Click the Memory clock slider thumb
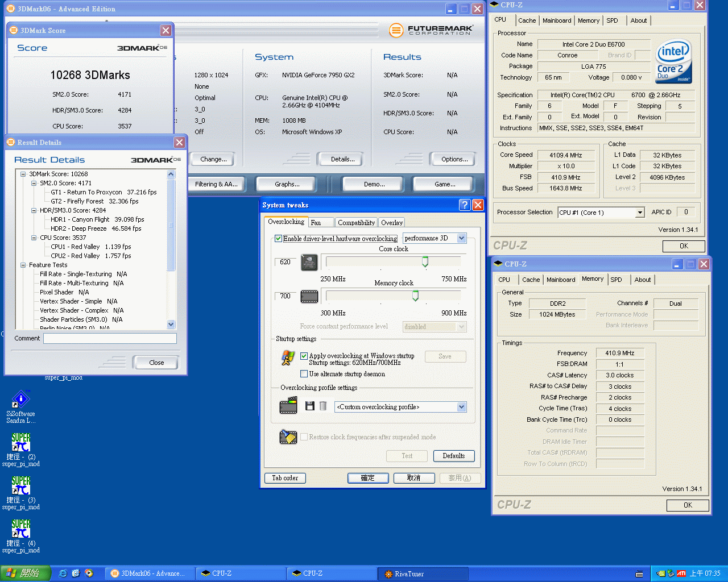 (x=415, y=296)
